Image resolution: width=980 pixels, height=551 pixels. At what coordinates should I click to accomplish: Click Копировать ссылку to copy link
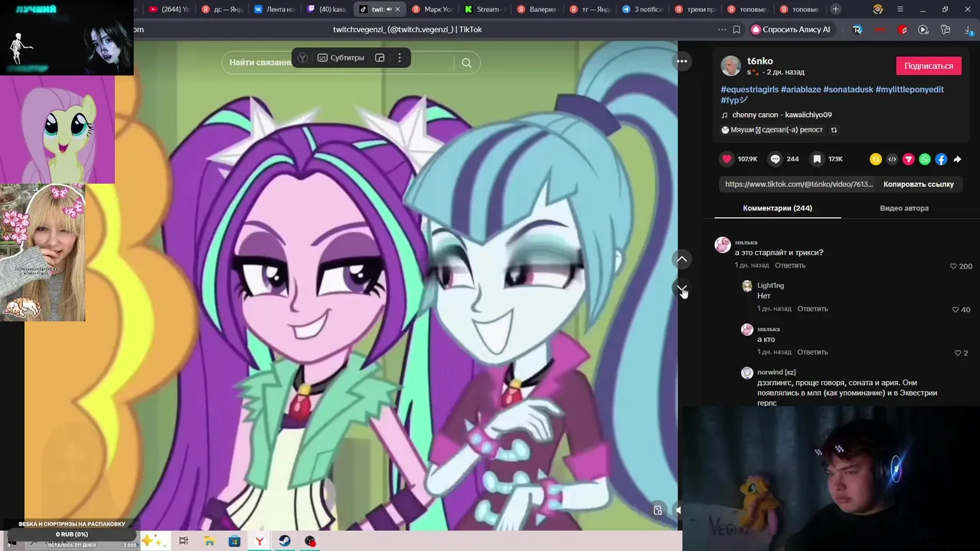pos(919,184)
